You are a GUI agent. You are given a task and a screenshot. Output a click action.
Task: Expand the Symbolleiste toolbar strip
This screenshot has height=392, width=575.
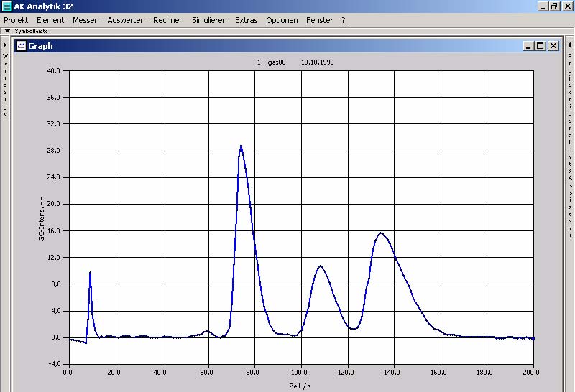click(6, 31)
